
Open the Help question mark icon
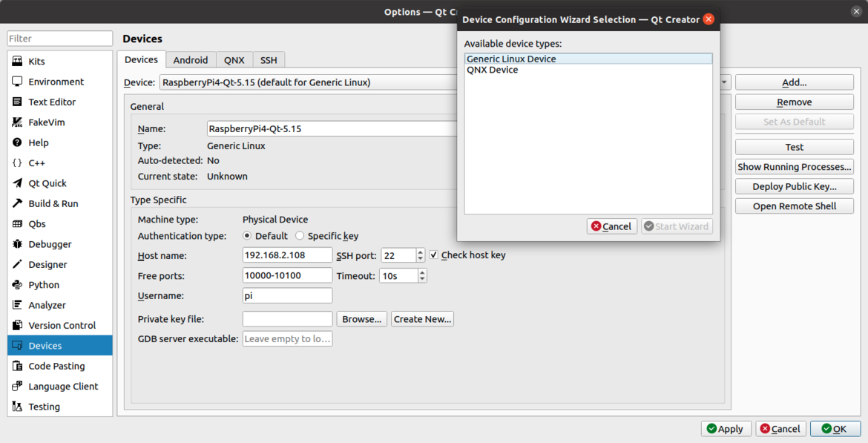17,142
